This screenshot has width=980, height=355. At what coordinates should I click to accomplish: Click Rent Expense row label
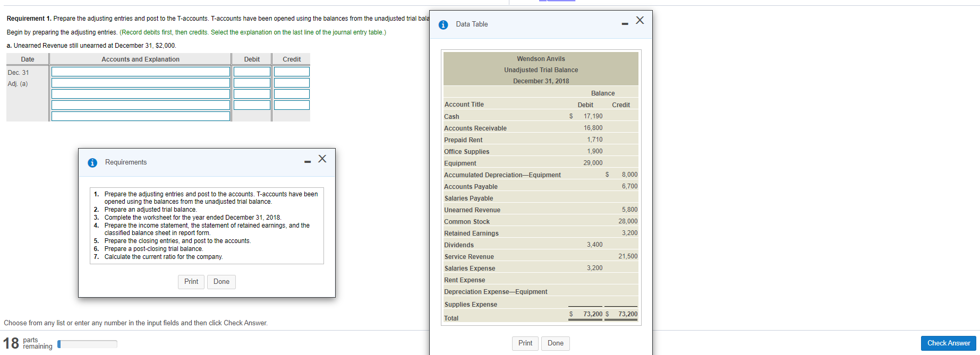[x=465, y=280]
